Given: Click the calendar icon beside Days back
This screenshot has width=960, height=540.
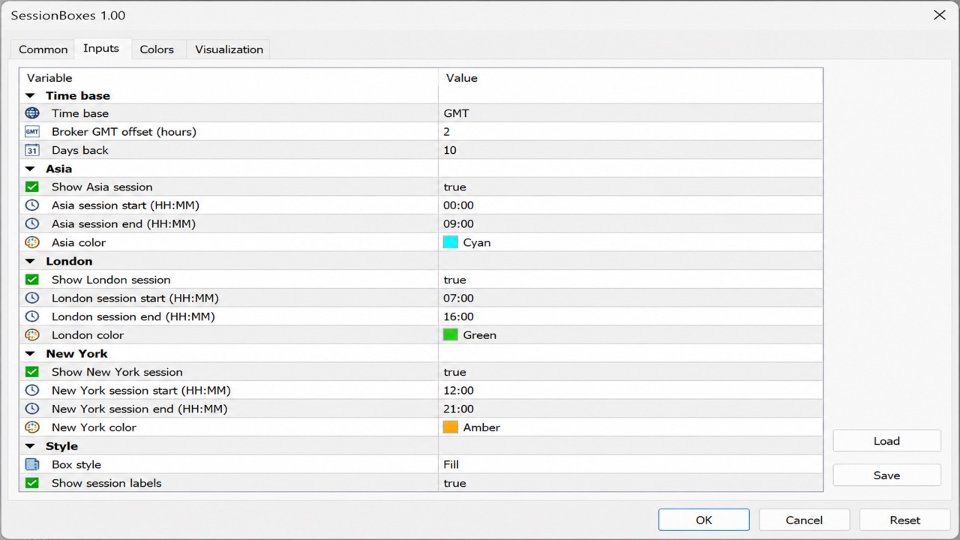Looking at the screenshot, I should [32, 150].
